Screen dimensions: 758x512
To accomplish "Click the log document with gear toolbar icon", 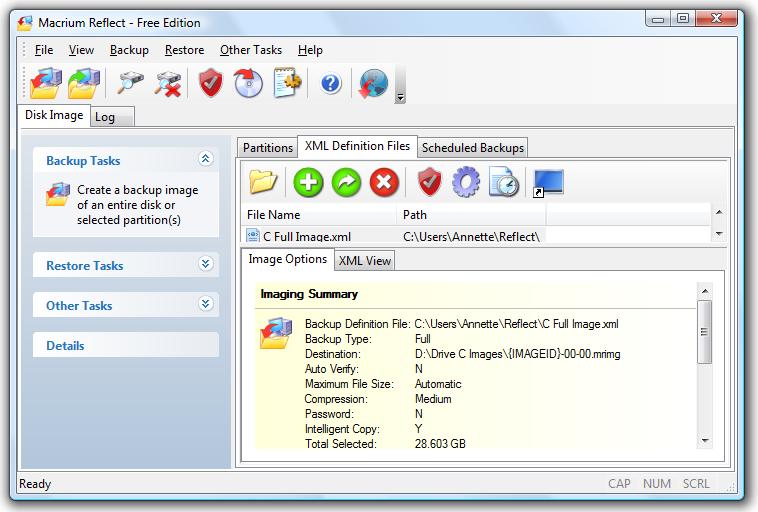I will click(x=287, y=83).
